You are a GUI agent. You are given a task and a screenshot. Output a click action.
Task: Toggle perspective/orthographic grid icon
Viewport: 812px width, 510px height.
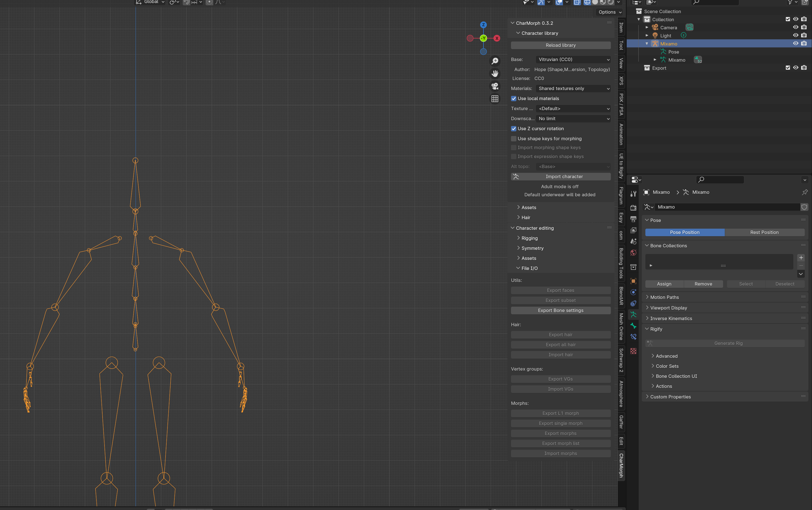click(x=495, y=99)
